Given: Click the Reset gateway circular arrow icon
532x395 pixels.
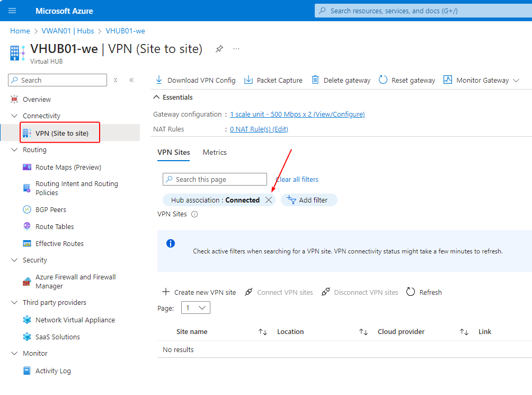Looking at the screenshot, I should pyautogui.click(x=383, y=80).
